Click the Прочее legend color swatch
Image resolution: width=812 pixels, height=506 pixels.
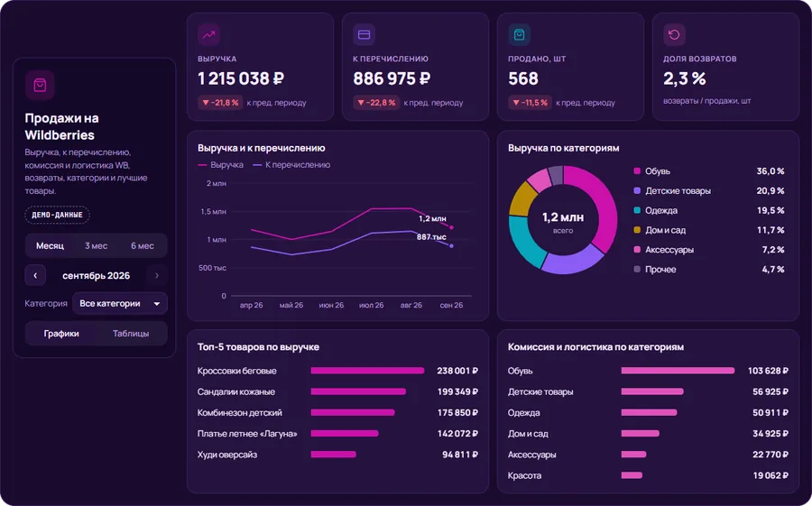(x=637, y=270)
